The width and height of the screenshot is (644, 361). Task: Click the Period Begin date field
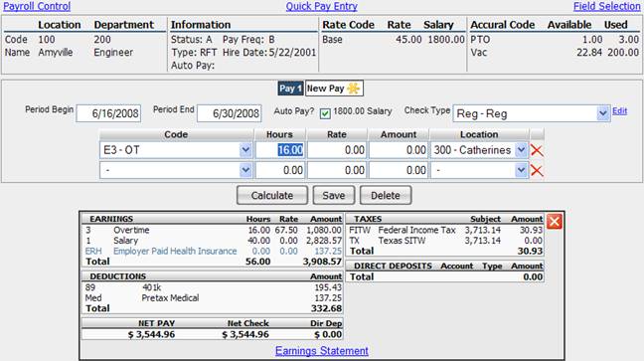pyautogui.click(x=108, y=113)
